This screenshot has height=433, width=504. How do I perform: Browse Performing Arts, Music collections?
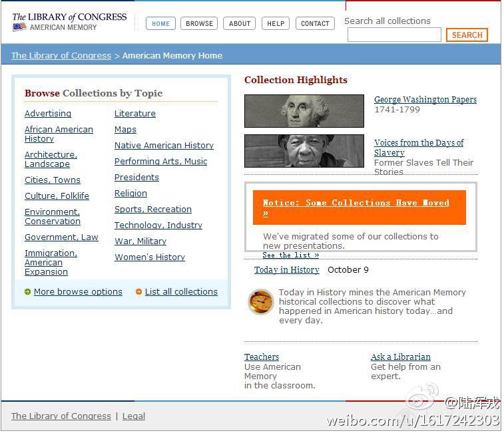tap(160, 161)
